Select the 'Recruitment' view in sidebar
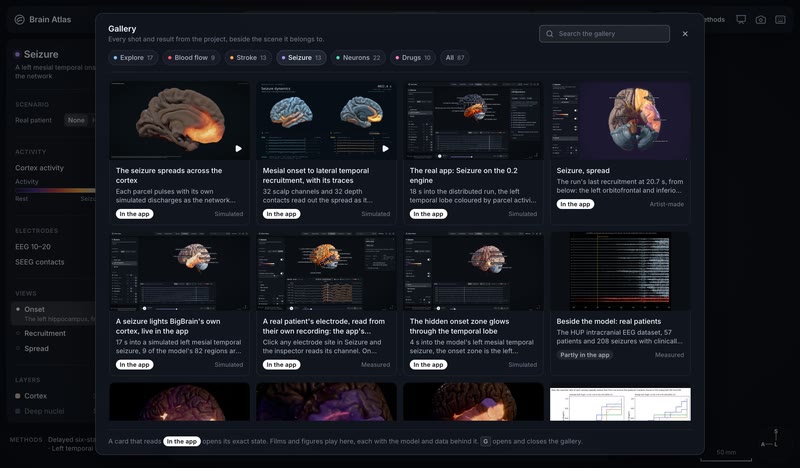Viewport: 800px width, 468px height. pyautogui.click(x=45, y=333)
